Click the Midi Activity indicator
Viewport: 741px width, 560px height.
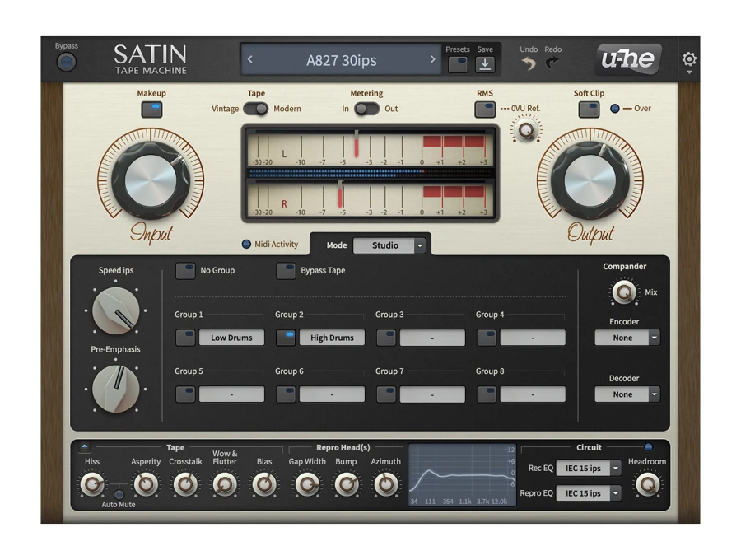[246, 245]
